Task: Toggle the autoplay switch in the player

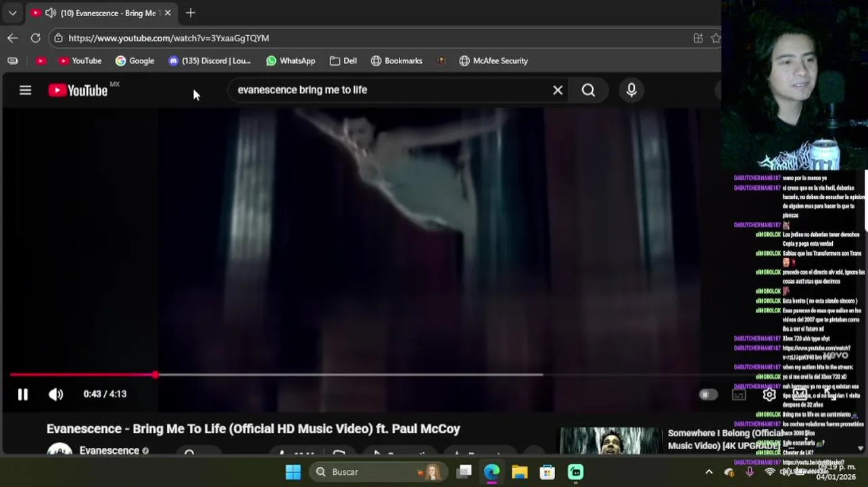Action: click(708, 394)
